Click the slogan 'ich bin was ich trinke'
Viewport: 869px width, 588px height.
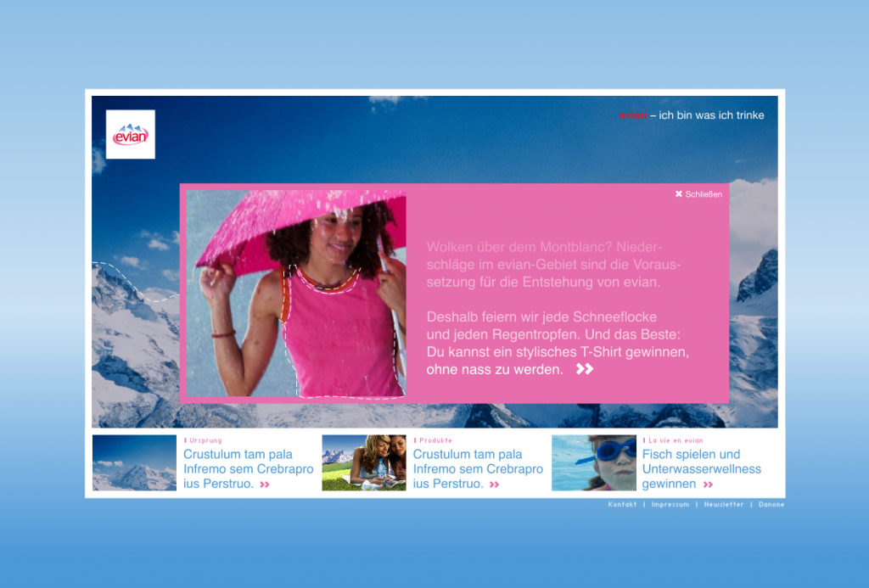[712, 115]
